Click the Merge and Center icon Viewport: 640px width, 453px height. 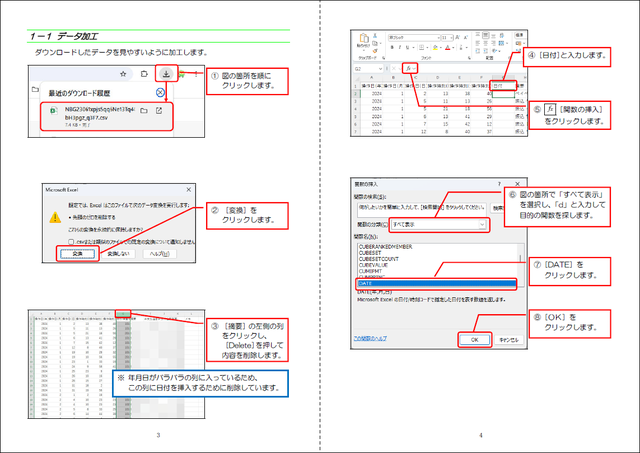click(x=501, y=43)
